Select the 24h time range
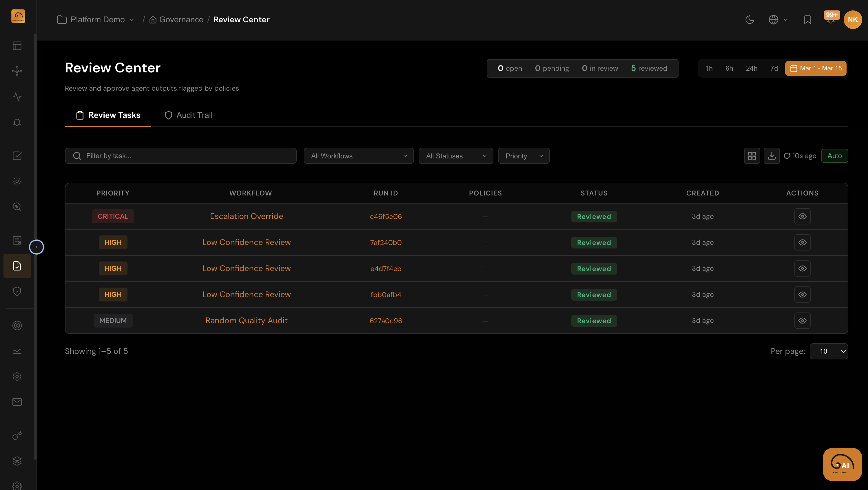The width and height of the screenshot is (868, 490). pos(752,68)
